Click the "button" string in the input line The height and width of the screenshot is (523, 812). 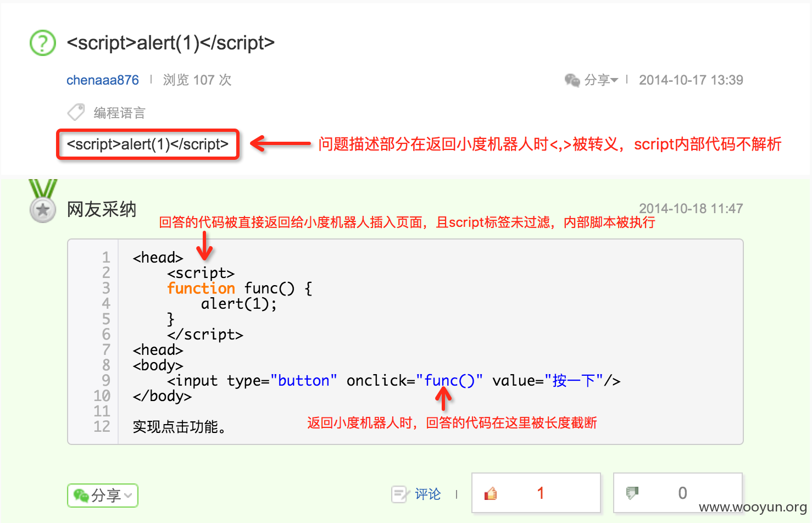(x=304, y=381)
